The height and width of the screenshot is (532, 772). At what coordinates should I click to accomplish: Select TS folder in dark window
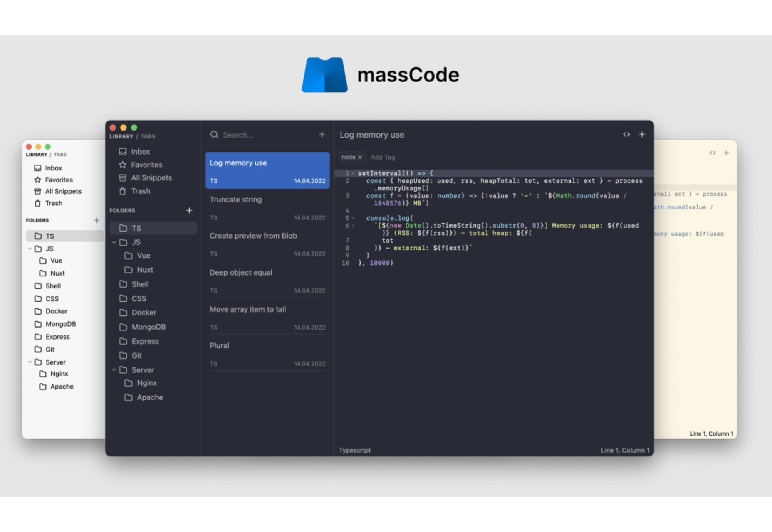(x=153, y=228)
